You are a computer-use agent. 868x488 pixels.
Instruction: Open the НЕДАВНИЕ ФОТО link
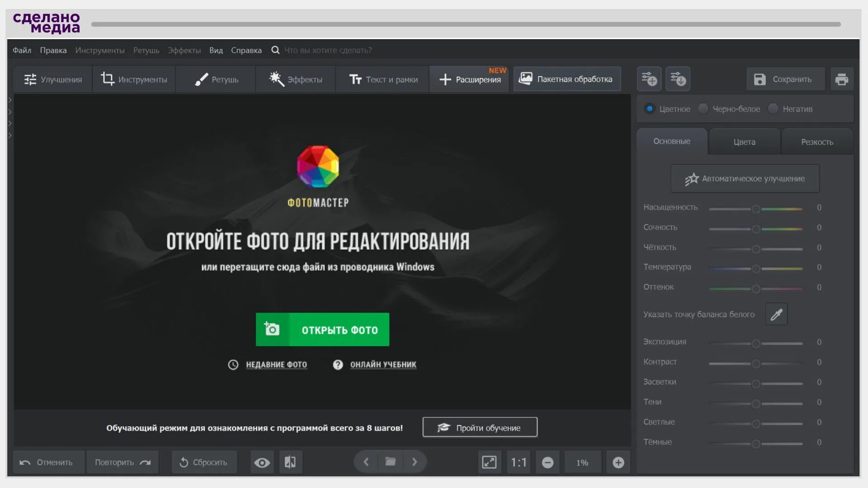[x=276, y=365]
